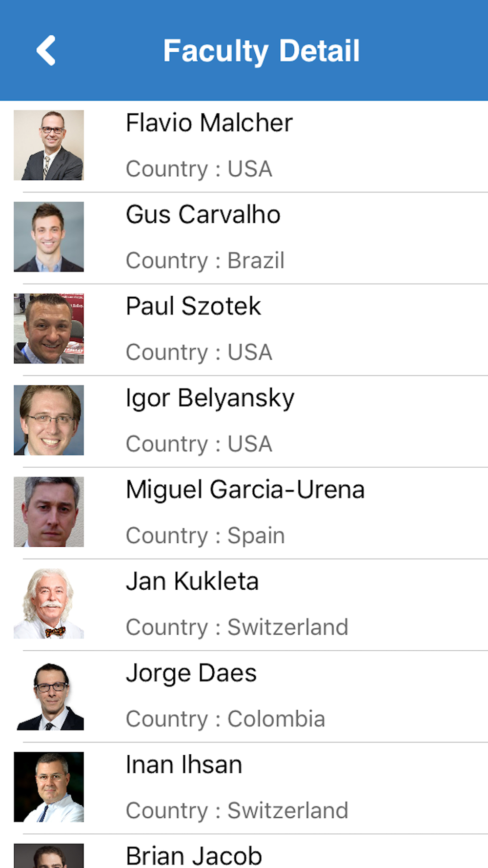
Task: Select Jan Kukleta's portrait with bow tie
Action: coord(49,604)
